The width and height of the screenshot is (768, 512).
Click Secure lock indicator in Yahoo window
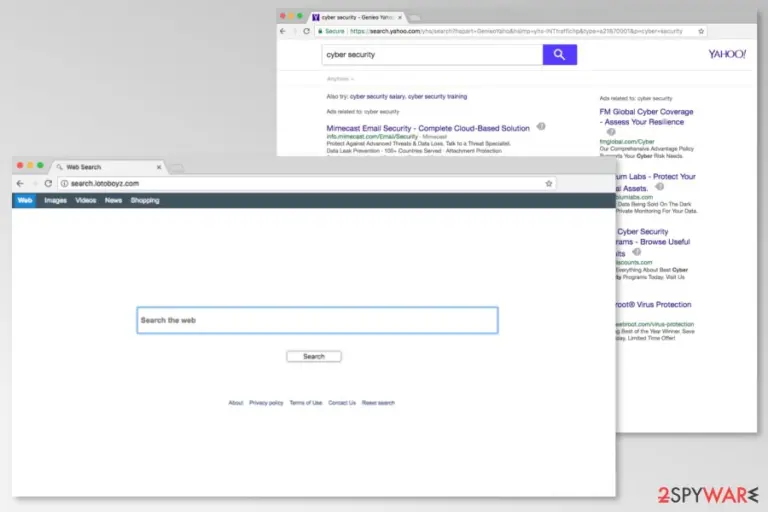click(x=332, y=31)
